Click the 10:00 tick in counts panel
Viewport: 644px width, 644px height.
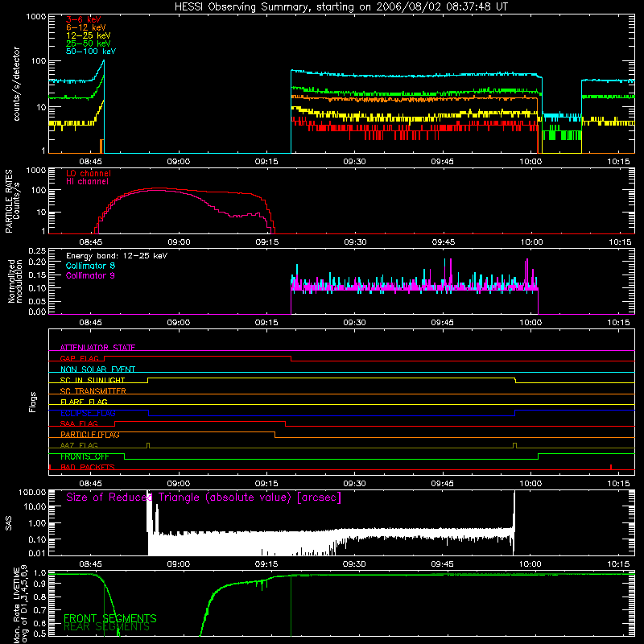pos(530,162)
